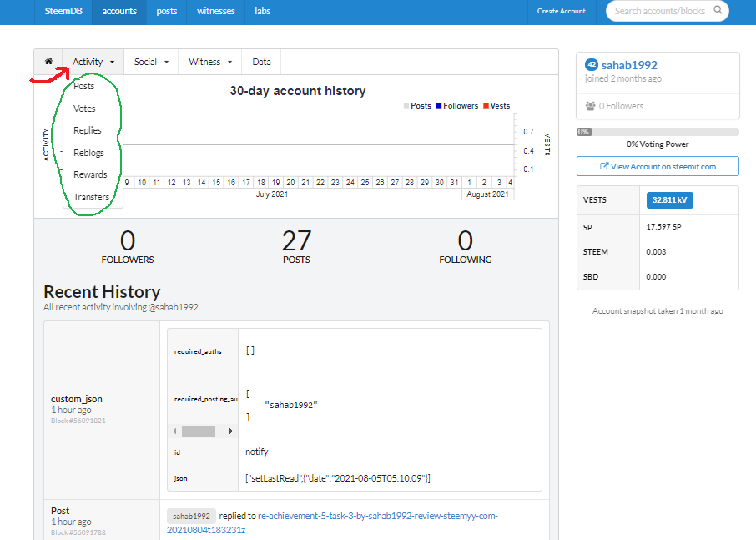Open the Create Account link
The height and width of the screenshot is (540, 756).
[x=562, y=11]
